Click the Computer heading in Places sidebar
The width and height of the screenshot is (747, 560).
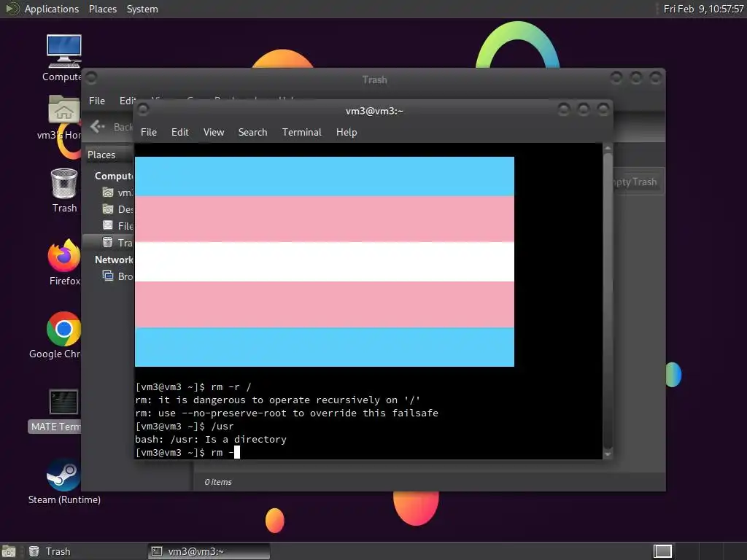[113, 176]
